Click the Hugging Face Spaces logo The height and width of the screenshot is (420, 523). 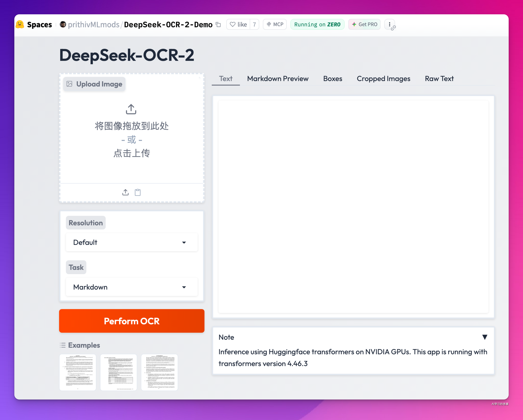tap(20, 24)
